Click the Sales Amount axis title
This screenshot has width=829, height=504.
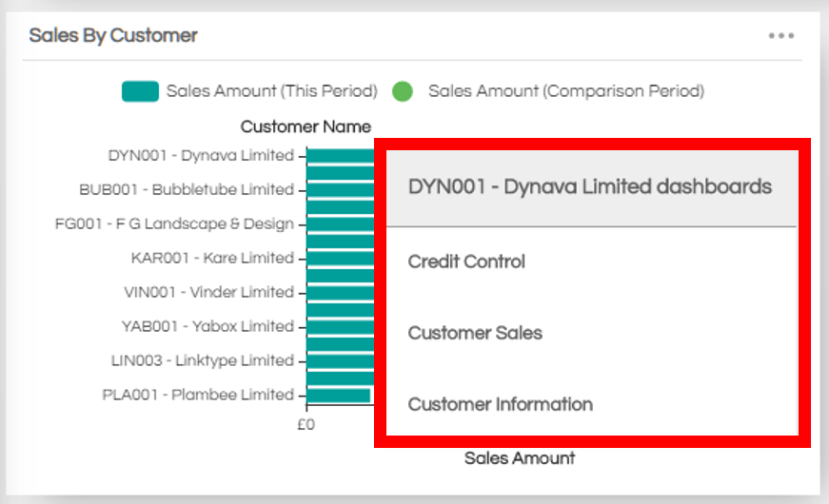(520, 458)
